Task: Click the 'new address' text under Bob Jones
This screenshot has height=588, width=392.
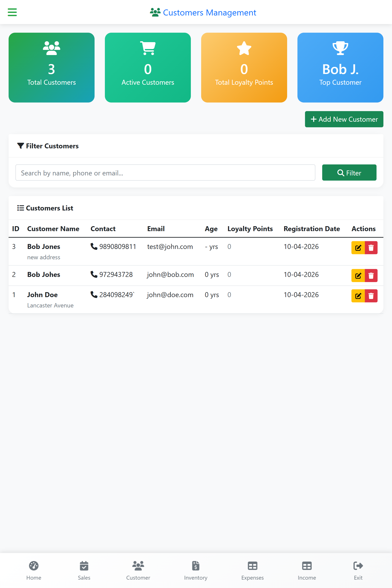Action: (x=44, y=257)
